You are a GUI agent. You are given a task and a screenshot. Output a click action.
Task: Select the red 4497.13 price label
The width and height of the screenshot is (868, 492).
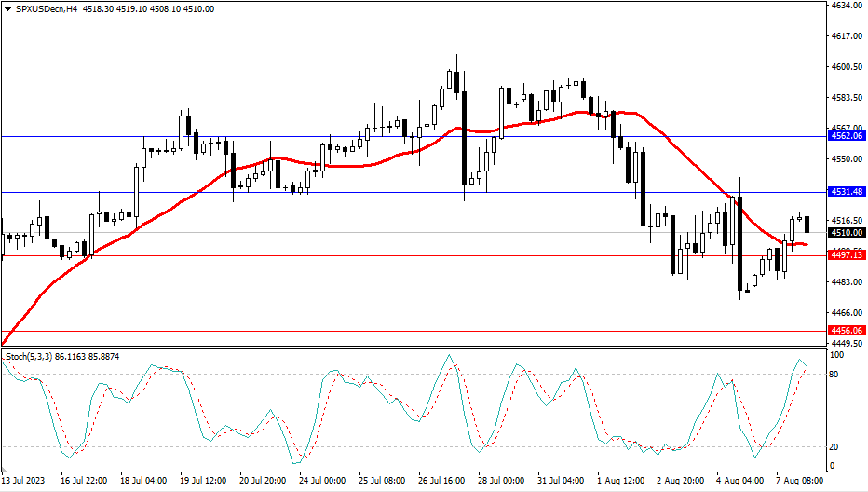(847, 255)
